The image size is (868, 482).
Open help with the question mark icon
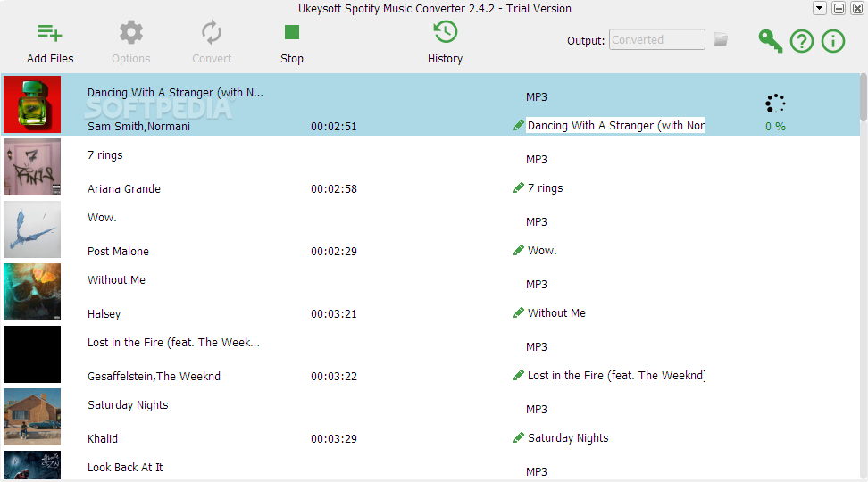coord(802,41)
